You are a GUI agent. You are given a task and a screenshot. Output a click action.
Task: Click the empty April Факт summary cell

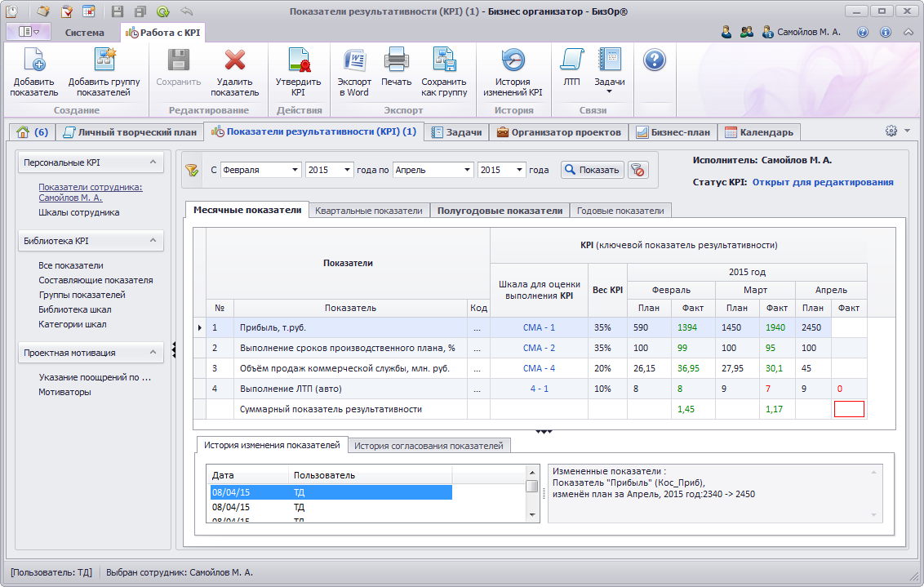click(849, 409)
